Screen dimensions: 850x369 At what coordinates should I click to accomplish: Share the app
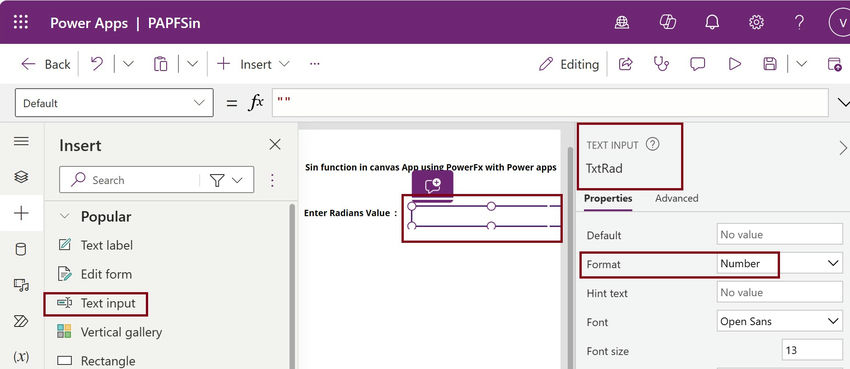[x=626, y=64]
